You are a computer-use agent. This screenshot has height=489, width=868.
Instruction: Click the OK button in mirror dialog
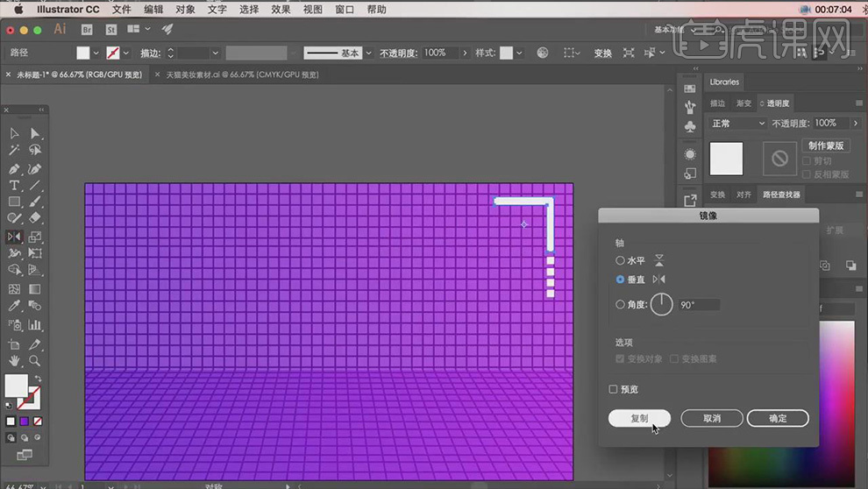(x=778, y=418)
